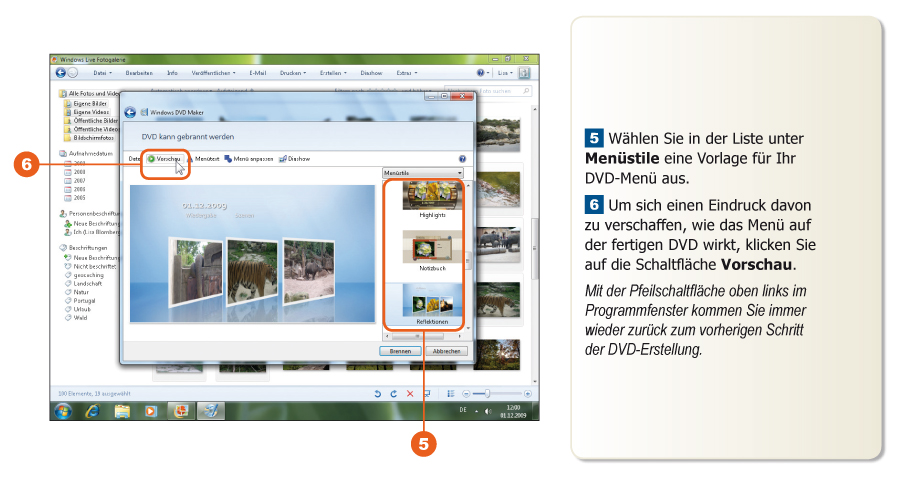
Task: Open the Extras menu
Action: [x=406, y=73]
